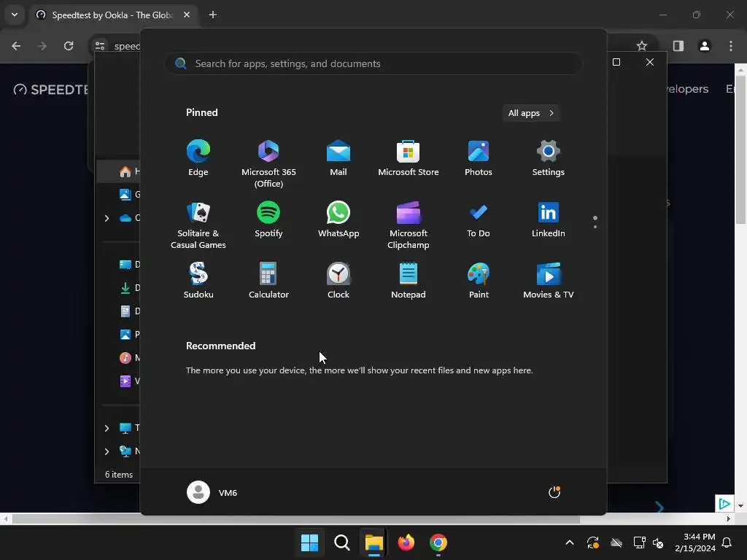Go to next pinned apps page dots

(x=595, y=226)
